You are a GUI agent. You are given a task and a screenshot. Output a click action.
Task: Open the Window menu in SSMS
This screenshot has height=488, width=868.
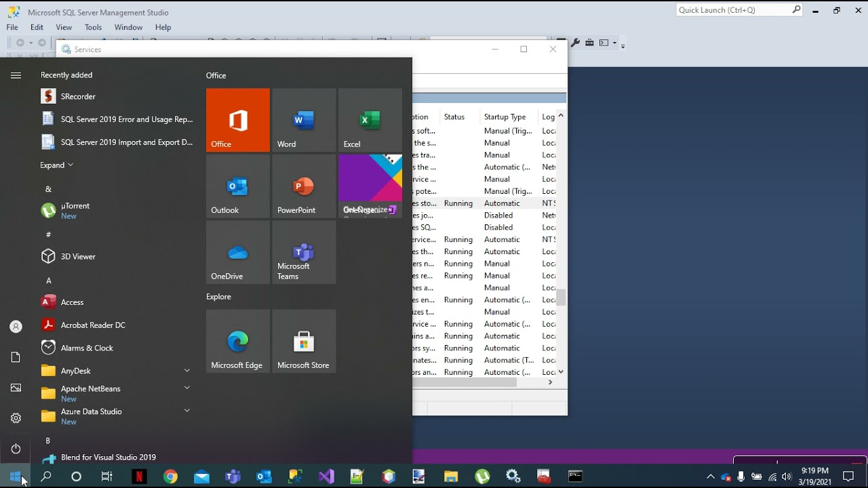click(128, 27)
